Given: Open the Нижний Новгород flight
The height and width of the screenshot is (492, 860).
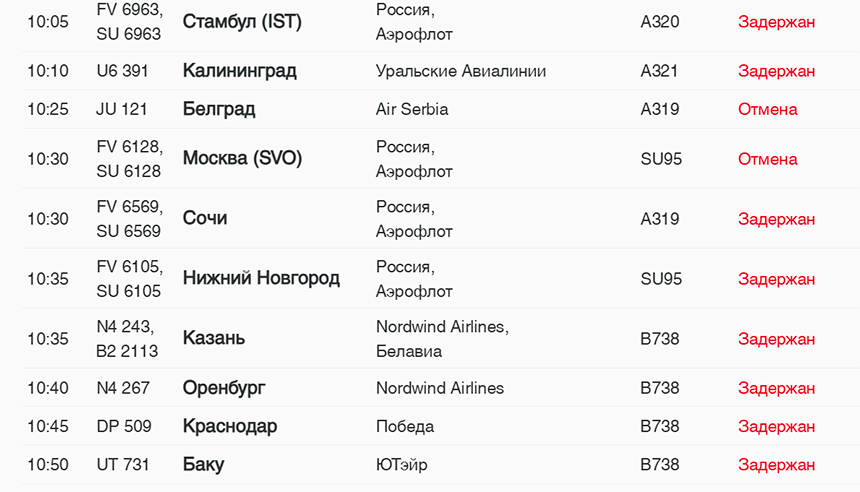Looking at the screenshot, I should (x=261, y=279).
